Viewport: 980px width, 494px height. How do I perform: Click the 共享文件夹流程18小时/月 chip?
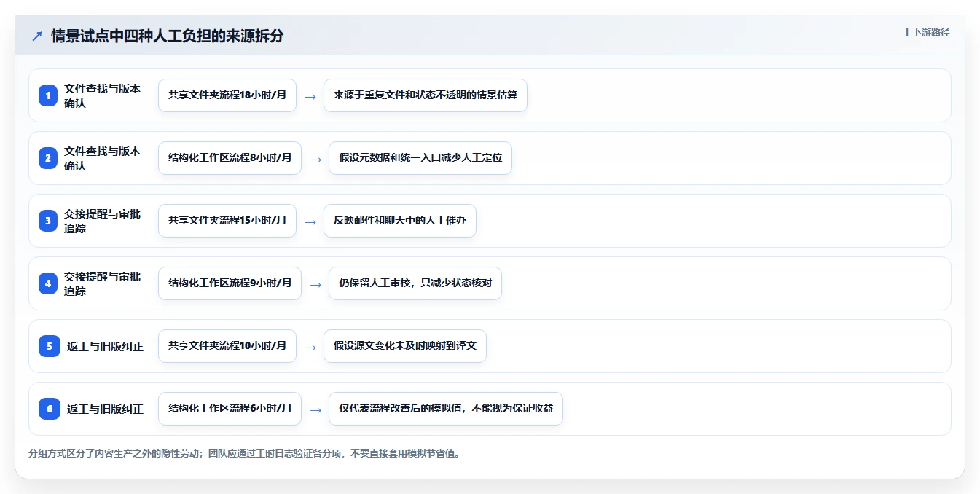click(227, 95)
